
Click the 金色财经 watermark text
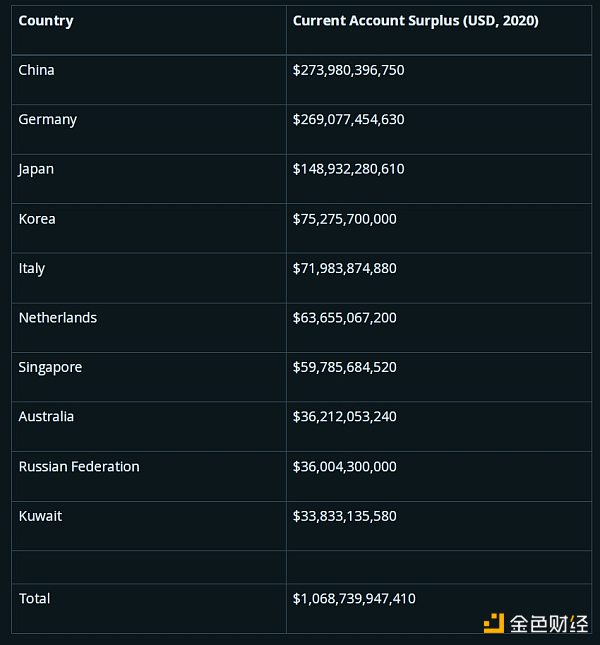(x=549, y=624)
